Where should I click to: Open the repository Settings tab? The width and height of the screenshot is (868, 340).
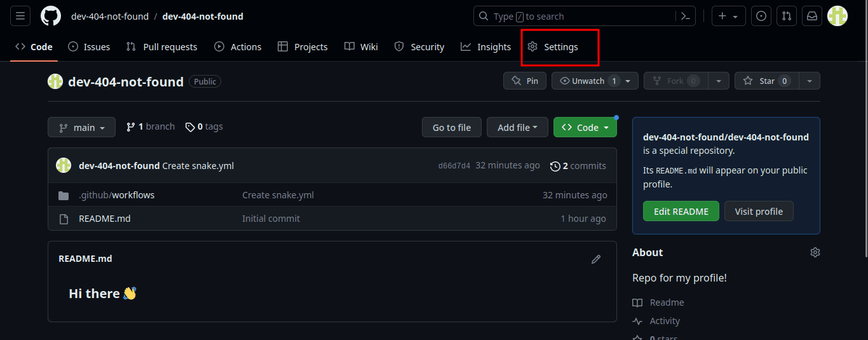pos(553,46)
